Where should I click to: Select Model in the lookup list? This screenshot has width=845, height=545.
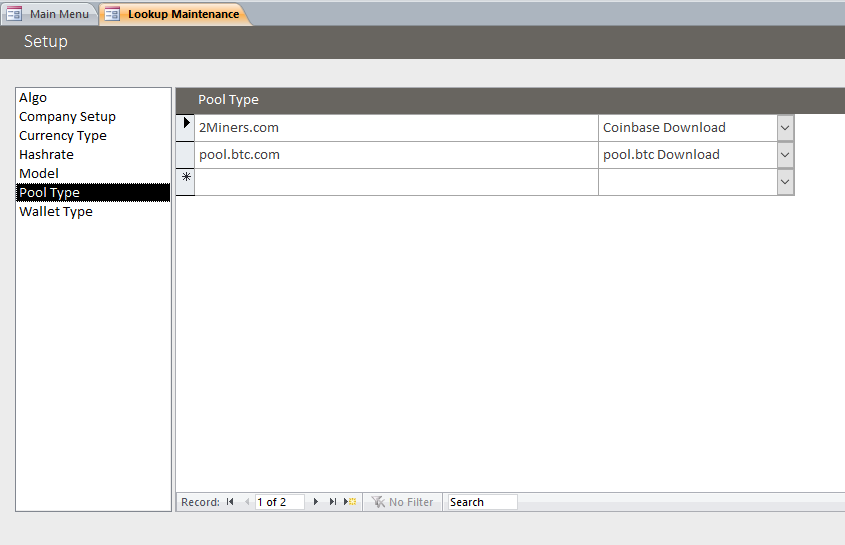93,173
